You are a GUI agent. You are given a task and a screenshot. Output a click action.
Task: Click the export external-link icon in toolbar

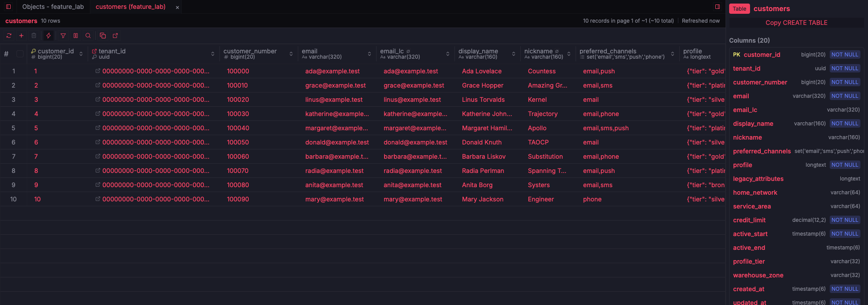pyautogui.click(x=115, y=36)
